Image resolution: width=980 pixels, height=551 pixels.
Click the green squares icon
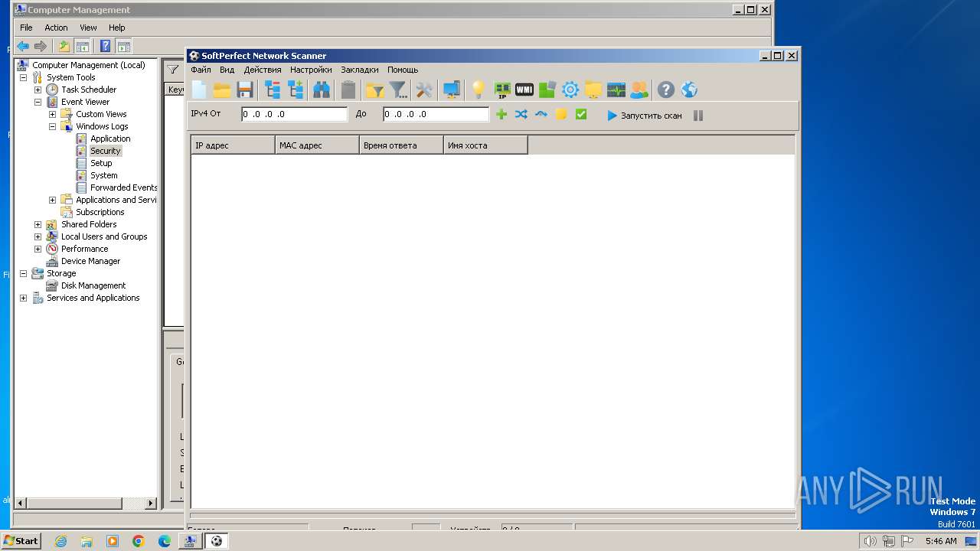pos(547,90)
